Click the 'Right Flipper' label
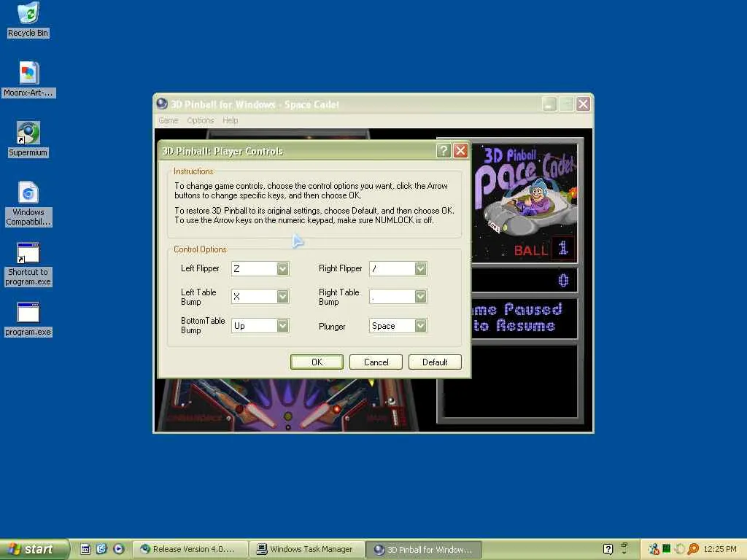 pyautogui.click(x=340, y=268)
